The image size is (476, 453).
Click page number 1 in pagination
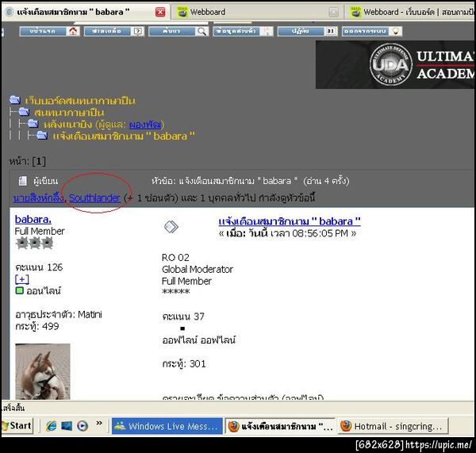click(x=39, y=161)
